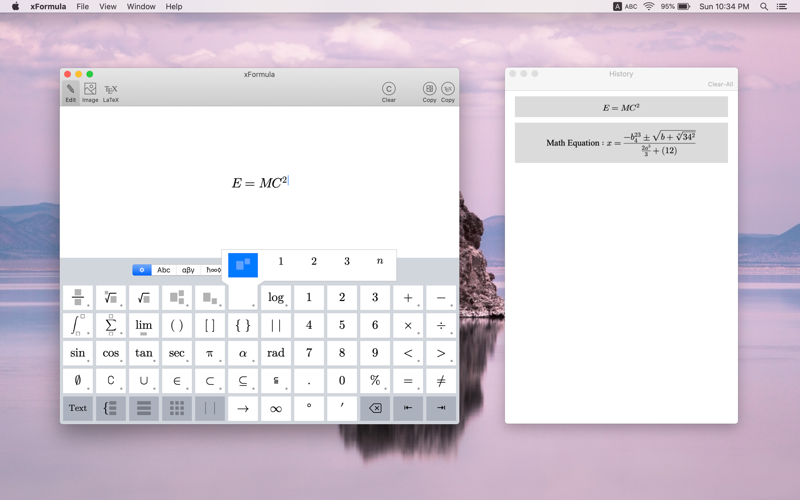Open the Window menu
Viewport: 800px width, 500px height.
point(141,7)
